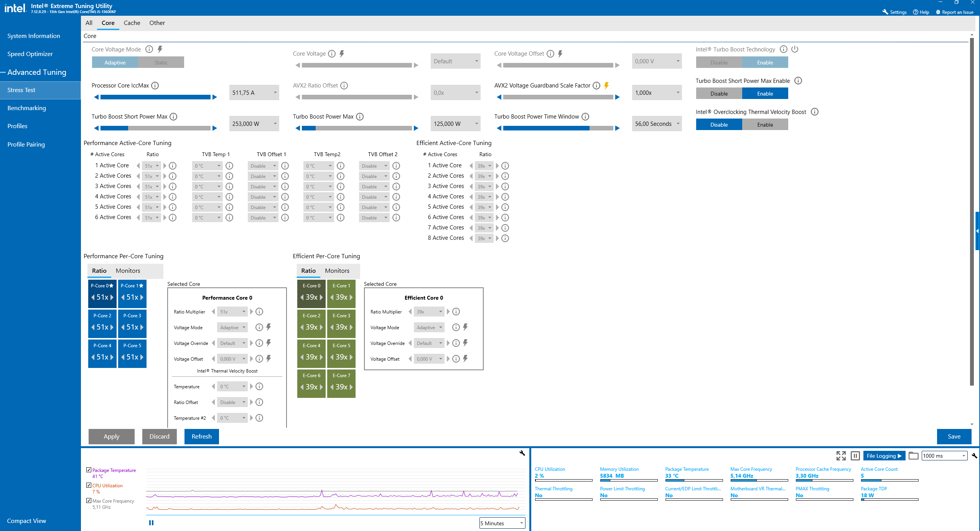Image resolution: width=980 pixels, height=531 pixels.
Task: Enable Intel Overclocking Thermal Velocity Boost
Action: click(x=765, y=125)
